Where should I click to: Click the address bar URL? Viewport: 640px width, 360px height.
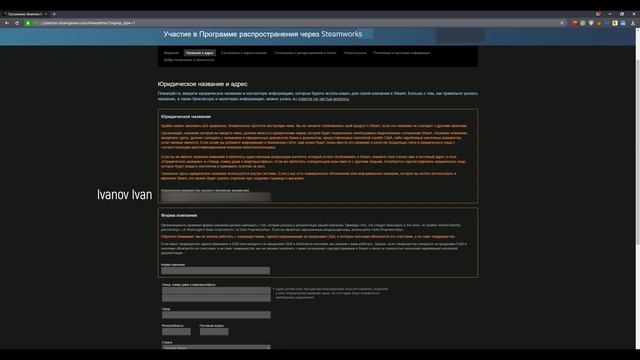tap(88, 23)
